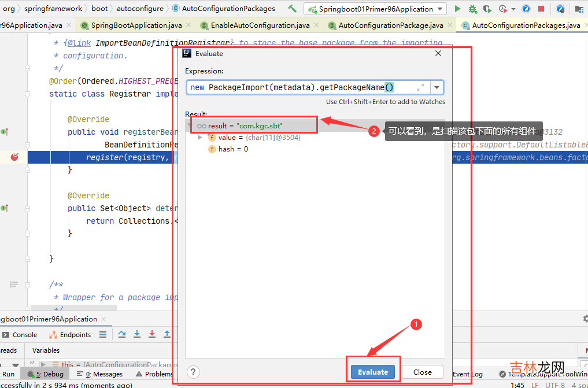Click Step Over icon in debug toolbar
588x388 pixels.
point(122,334)
